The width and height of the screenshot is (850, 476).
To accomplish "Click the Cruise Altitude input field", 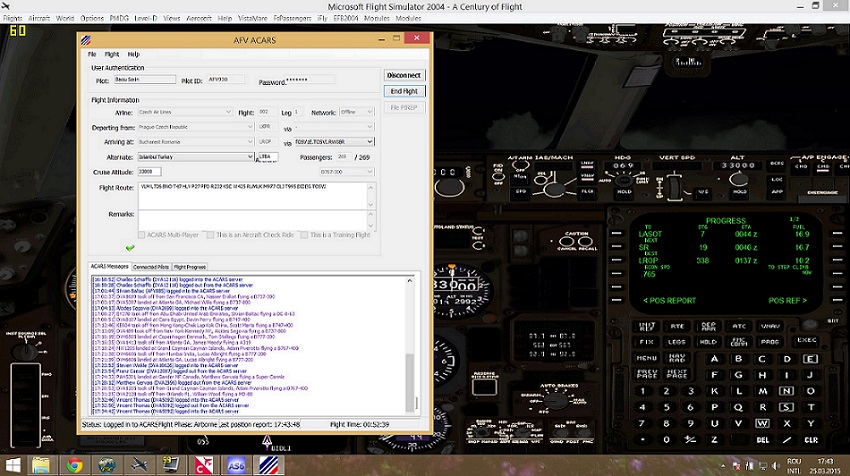I will click(x=149, y=171).
